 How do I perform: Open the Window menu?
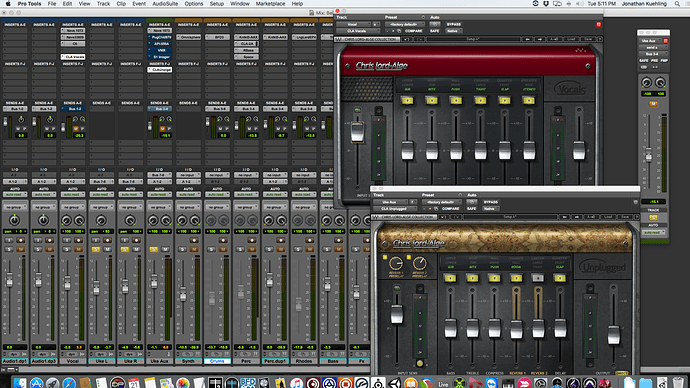pos(240,4)
